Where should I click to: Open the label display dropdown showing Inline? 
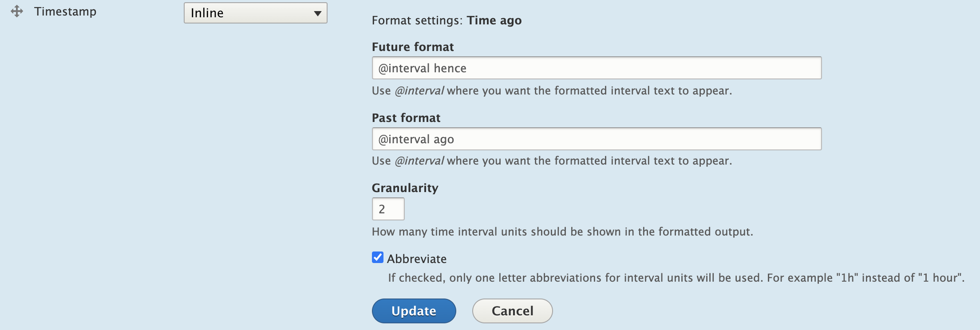256,13
